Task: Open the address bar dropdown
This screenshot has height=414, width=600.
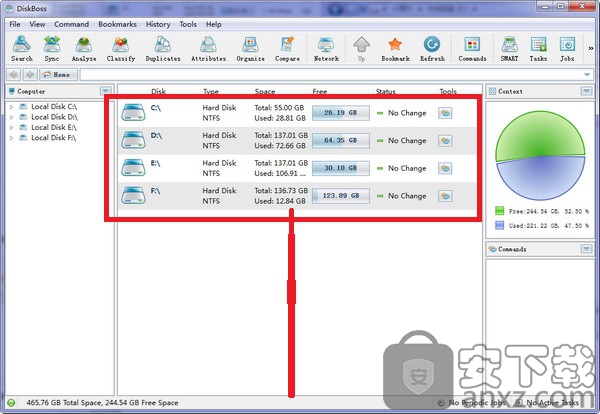Action: tap(587, 75)
